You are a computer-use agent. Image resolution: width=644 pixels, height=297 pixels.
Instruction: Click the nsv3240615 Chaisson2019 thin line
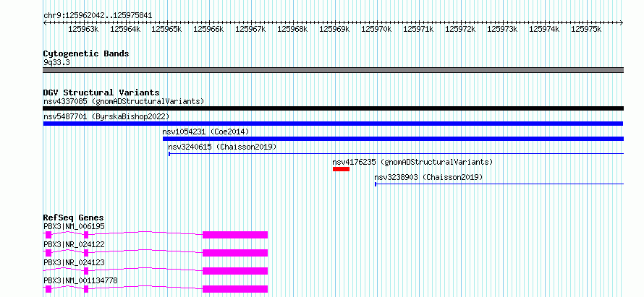[x=396, y=154]
